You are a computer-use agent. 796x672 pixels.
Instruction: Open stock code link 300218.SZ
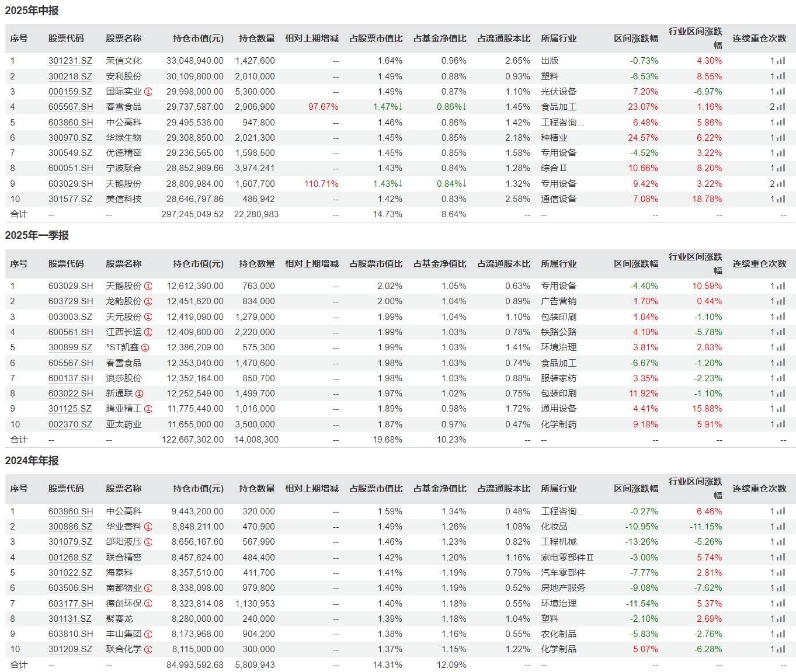tap(70, 76)
